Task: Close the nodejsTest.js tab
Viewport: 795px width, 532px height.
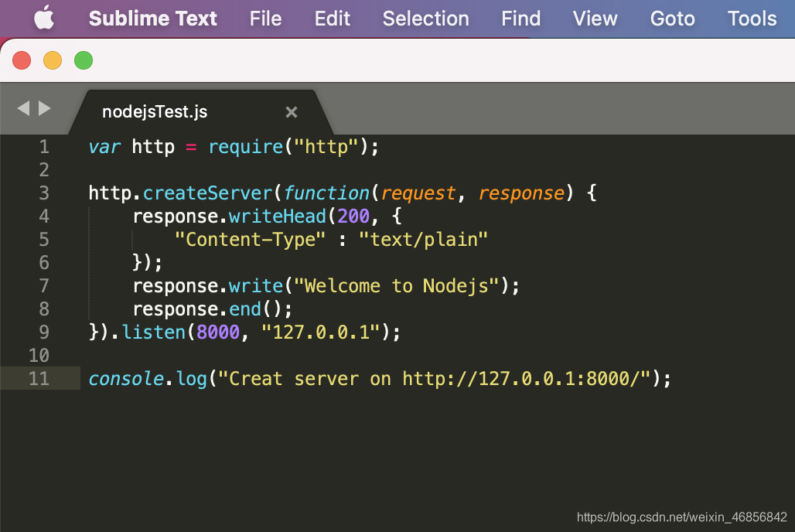Action: (291, 112)
